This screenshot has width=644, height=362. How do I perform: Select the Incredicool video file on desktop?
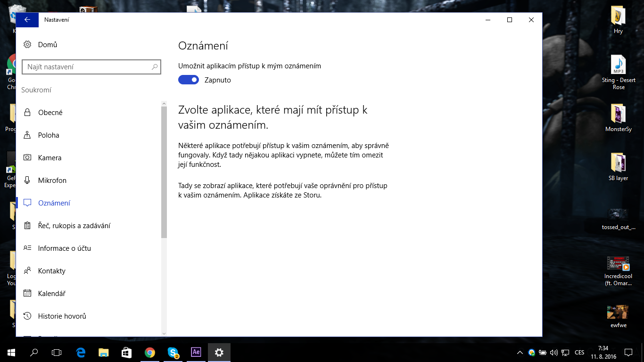(x=618, y=271)
